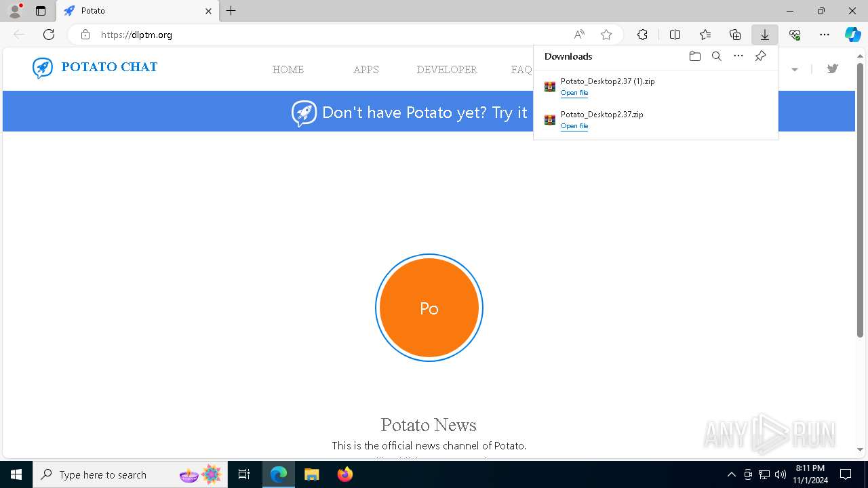
Task: Open the Extensions puzzle icon
Action: (642, 35)
